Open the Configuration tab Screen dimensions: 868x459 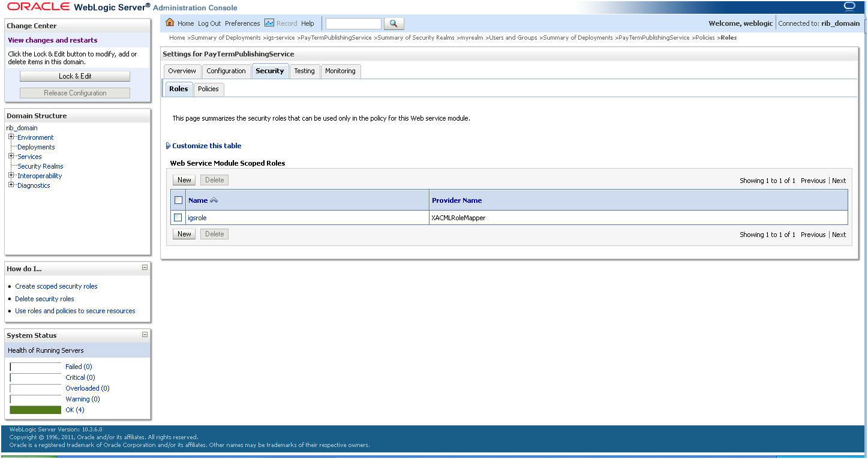[226, 71]
